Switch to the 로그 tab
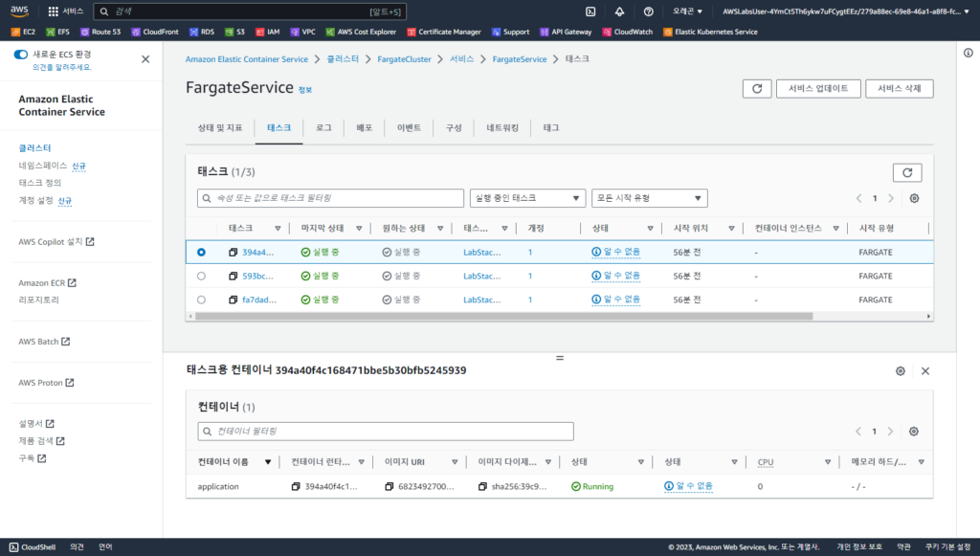The width and height of the screenshot is (980, 556). [x=323, y=128]
